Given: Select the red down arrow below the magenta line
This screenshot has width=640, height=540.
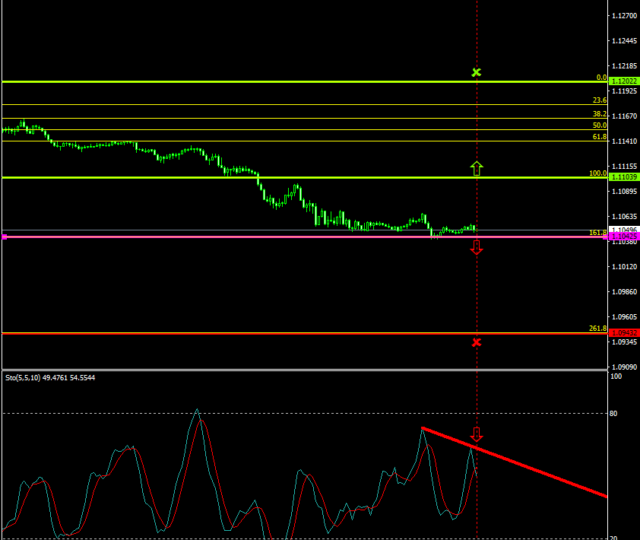Looking at the screenshot, I should click(476, 247).
